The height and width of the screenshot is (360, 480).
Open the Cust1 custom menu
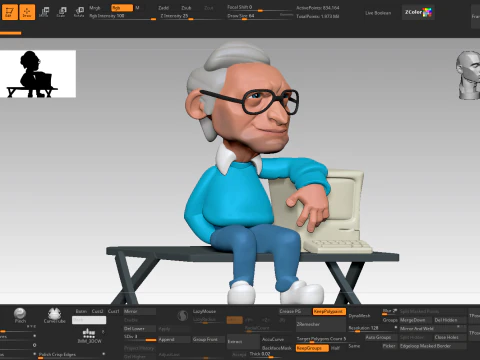pyautogui.click(x=113, y=311)
